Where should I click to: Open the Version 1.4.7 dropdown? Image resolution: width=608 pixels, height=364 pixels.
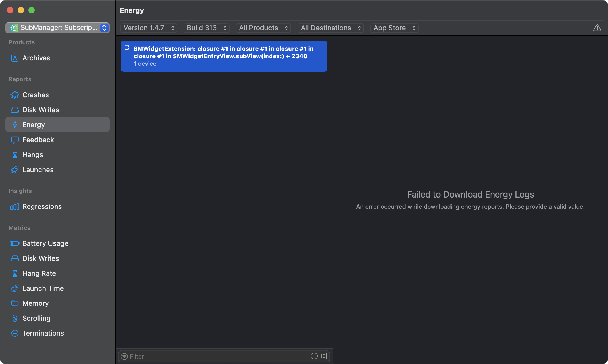coord(149,28)
